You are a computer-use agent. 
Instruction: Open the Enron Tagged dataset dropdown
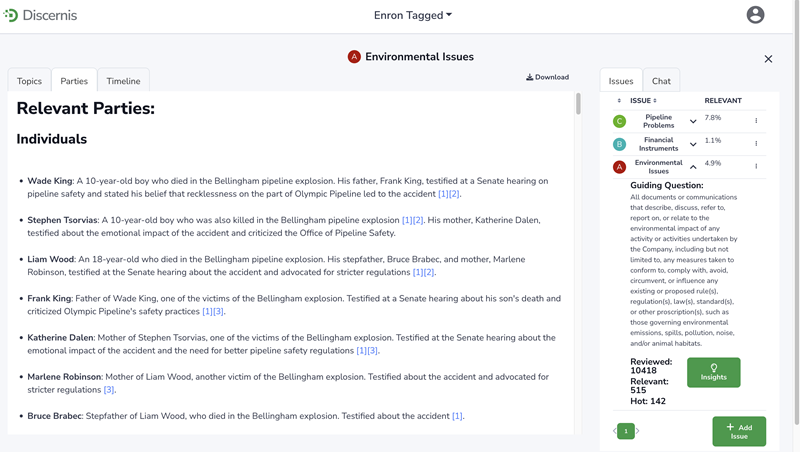tap(413, 15)
